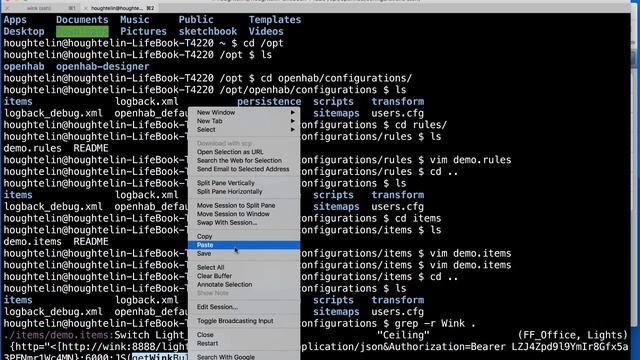Viewport: 640px width, 360px height.
Task: Click the '"Ceiling"' text in grep output
Action: 403,335
